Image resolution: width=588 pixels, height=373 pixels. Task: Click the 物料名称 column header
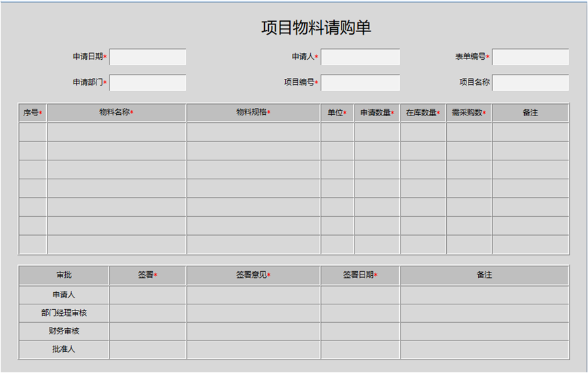click(x=116, y=113)
